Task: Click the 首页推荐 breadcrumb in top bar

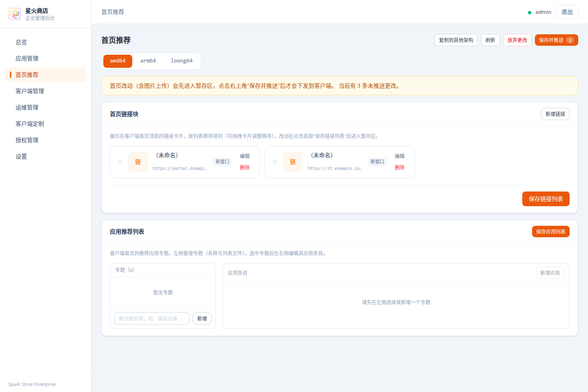Action: click(113, 12)
